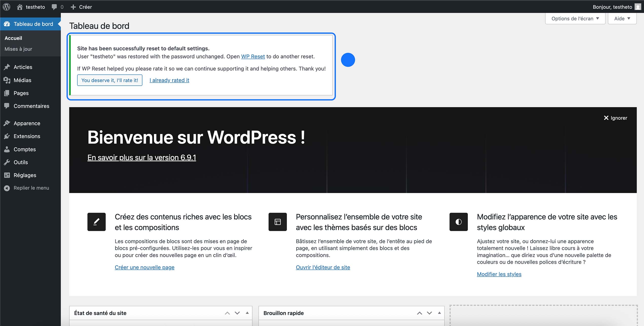The width and height of the screenshot is (644, 326).
Task: Click the Créer plus icon
Action: 73,7
